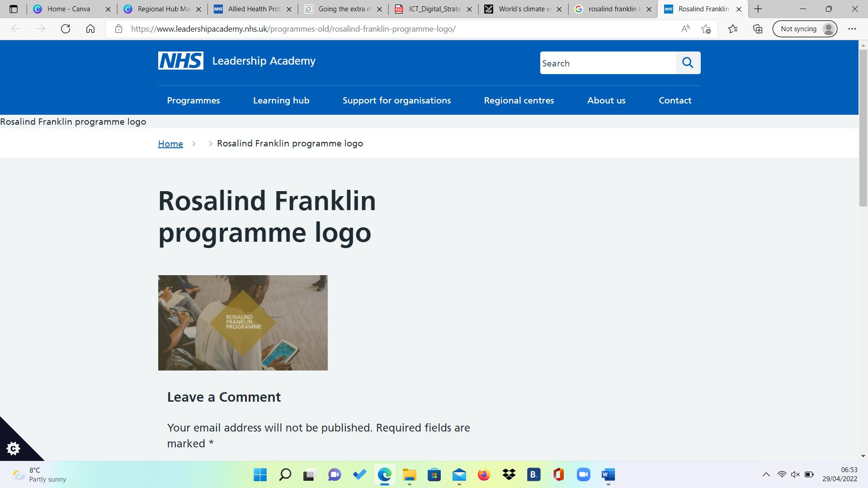Open File Explorer on taskbar
868x488 pixels.
tap(410, 475)
